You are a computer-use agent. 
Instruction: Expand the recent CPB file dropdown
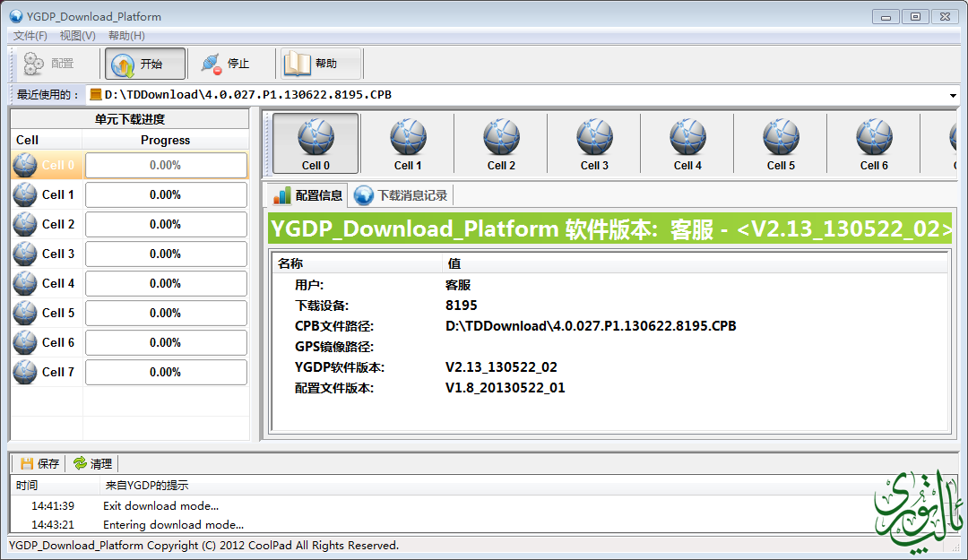pyautogui.click(x=953, y=95)
